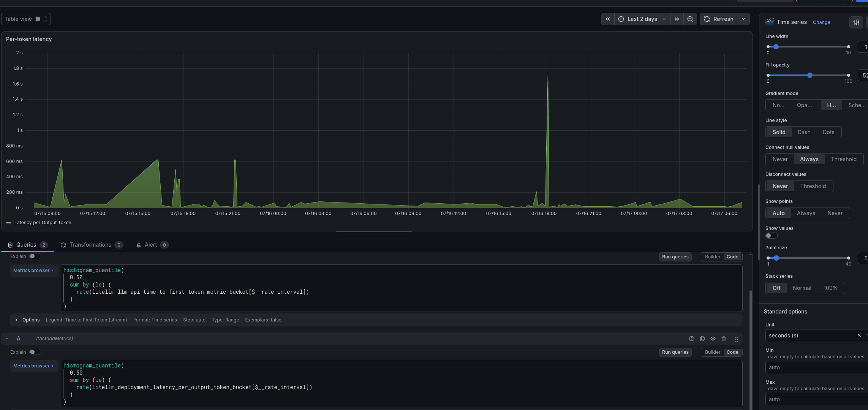
Task: Set Stack series to 100%
Action: point(830,288)
